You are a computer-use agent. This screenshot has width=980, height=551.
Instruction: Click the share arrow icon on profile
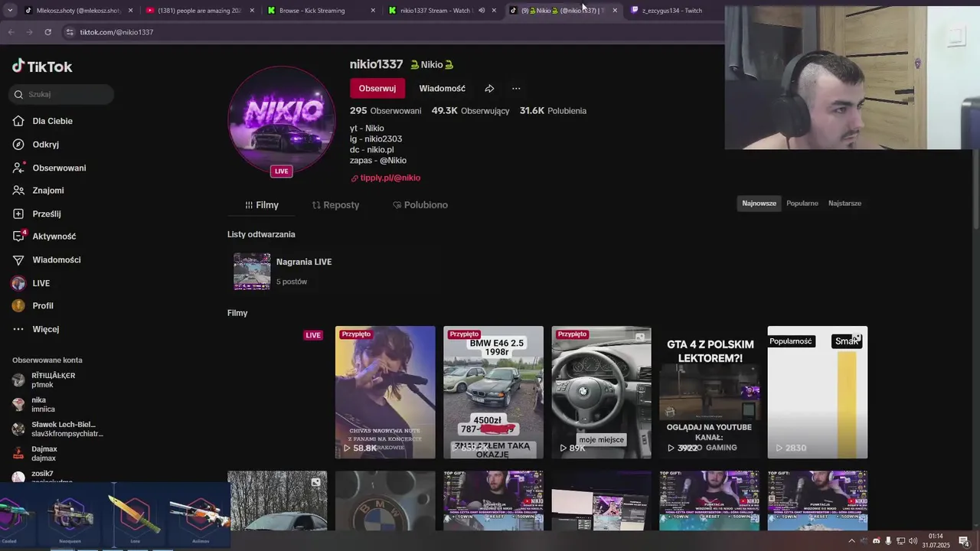[489, 88]
